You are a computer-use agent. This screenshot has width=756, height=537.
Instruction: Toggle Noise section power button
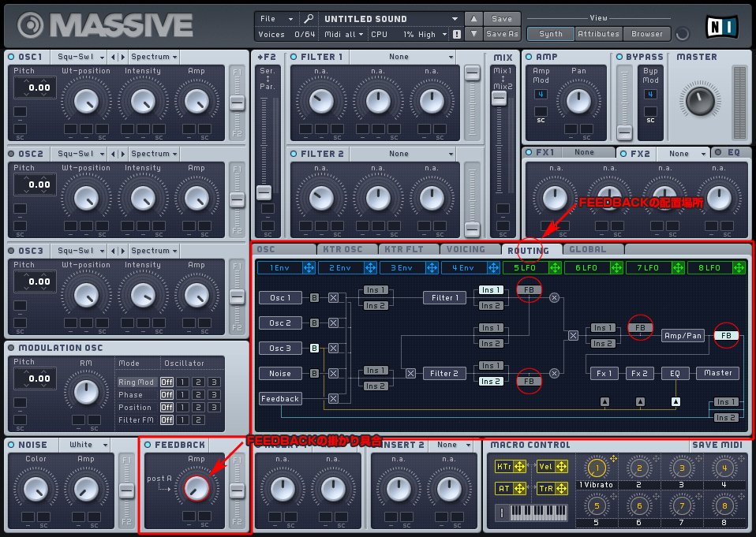pyautogui.click(x=11, y=445)
